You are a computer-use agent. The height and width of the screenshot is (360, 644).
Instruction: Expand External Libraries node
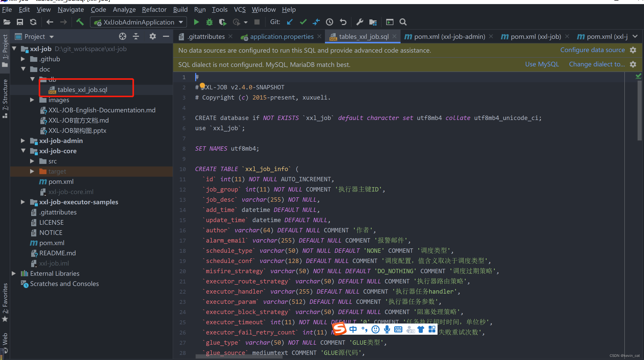click(14, 273)
